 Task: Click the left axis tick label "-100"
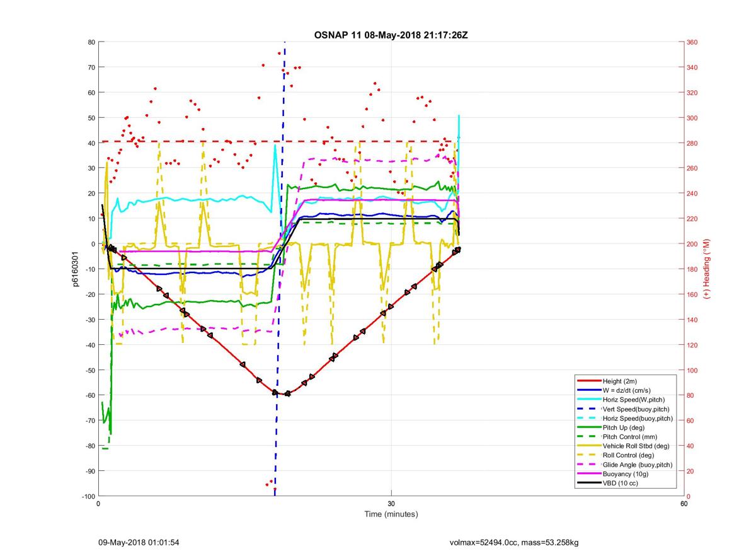(x=88, y=496)
